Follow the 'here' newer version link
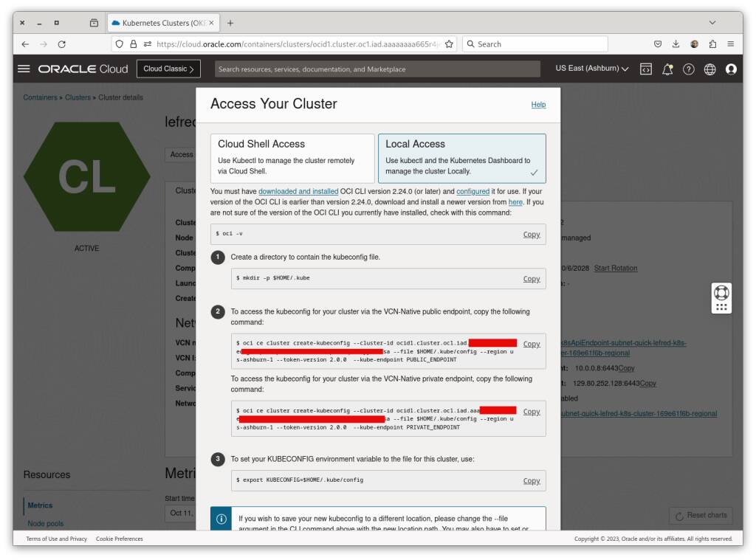756x560 pixels. coord(515,202)
